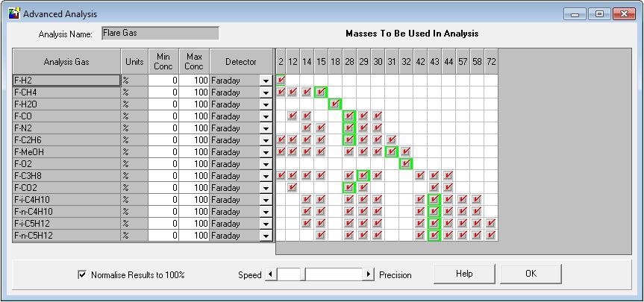Toggle mass 32 checkbox for F-O2
Viewport: 644px width, 302px height.
pos(406,163)
